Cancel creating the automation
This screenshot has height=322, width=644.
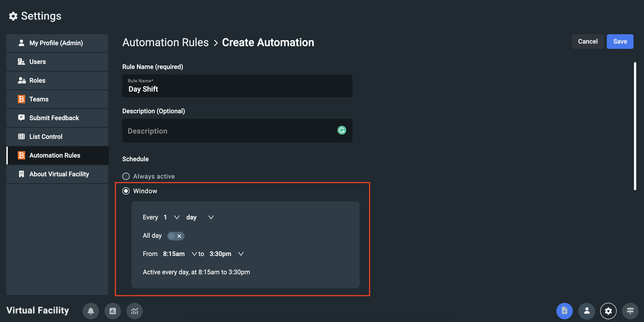588,42
